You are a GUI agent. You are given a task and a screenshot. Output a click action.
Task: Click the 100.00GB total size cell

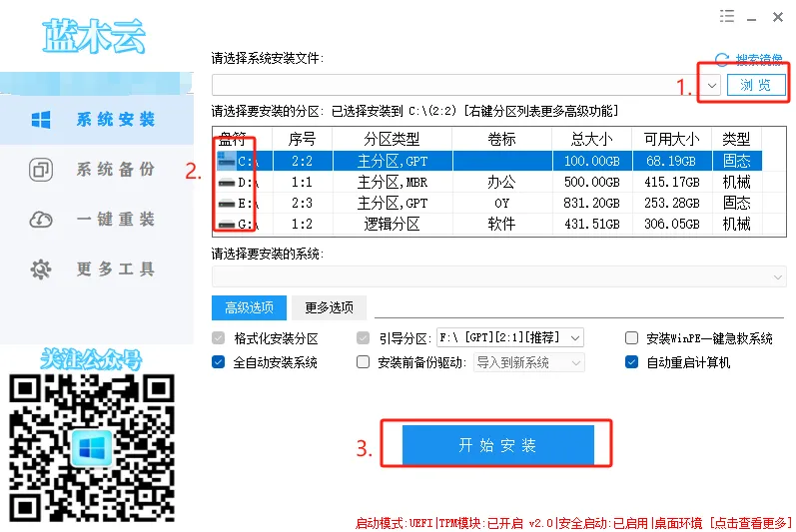click(592, 162)
